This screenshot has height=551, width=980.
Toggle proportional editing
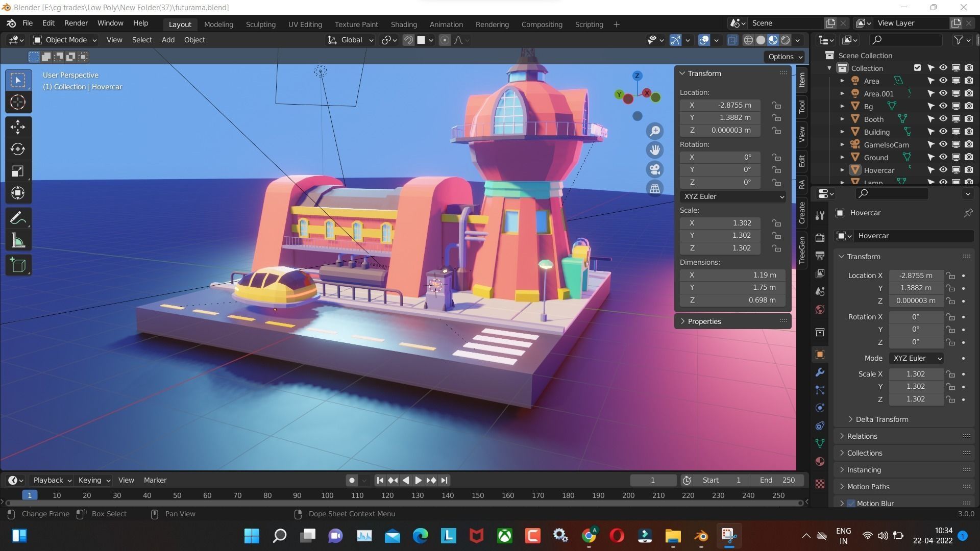click(x=445, y=40)
